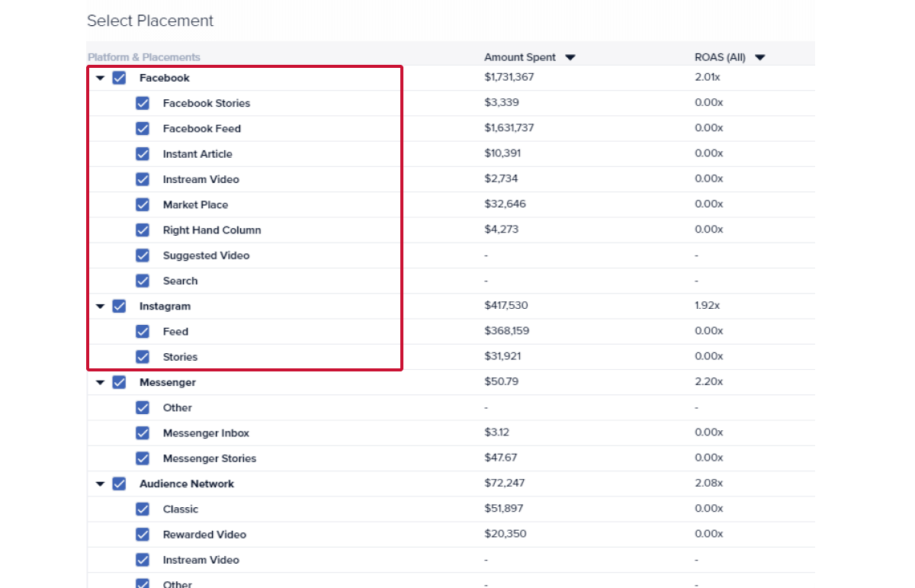
Task: Click the 2.01x Facebook ROAS value
Action: tap(708, 77)
